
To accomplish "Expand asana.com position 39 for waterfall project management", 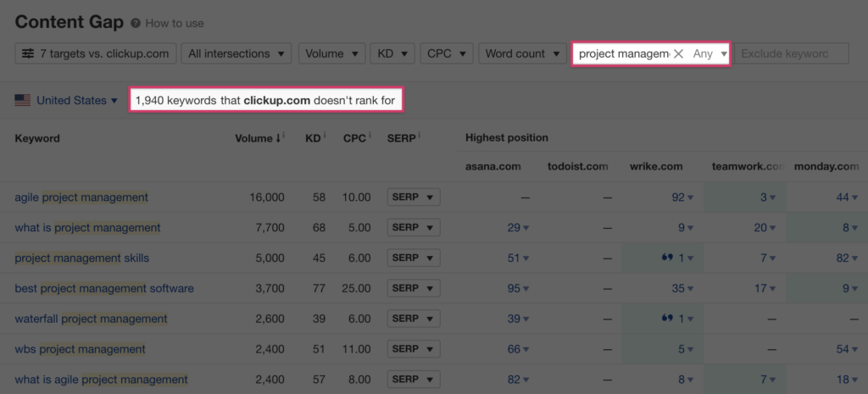I will pos(518,319).
